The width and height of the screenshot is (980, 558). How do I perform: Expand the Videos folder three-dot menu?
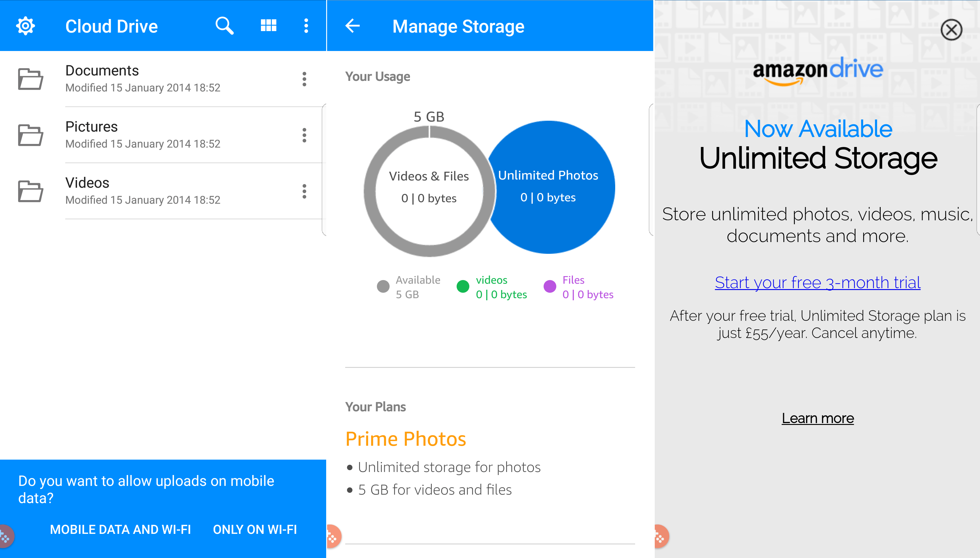[304, 191]
